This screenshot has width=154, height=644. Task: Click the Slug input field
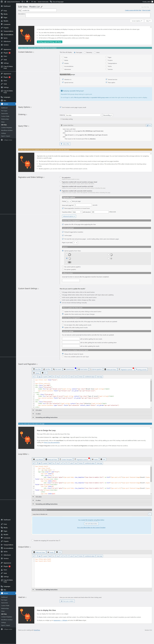point(39,10)
